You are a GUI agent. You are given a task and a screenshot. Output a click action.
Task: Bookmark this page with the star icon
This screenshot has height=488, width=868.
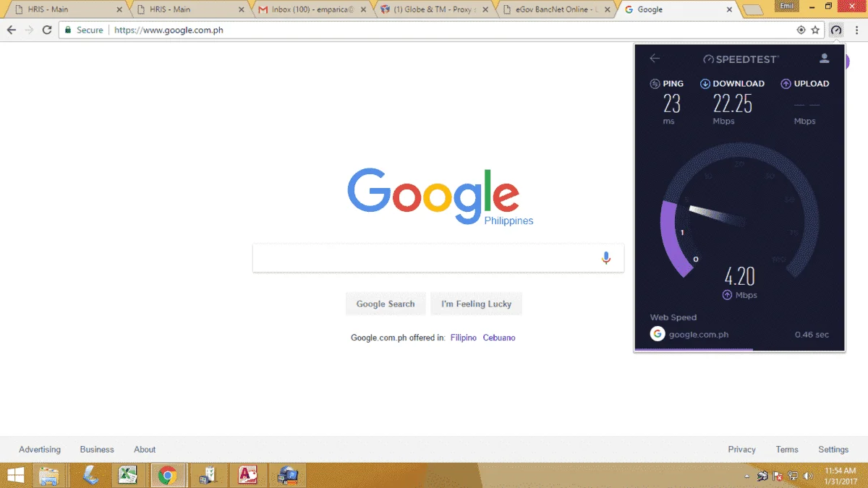[815, 30]
